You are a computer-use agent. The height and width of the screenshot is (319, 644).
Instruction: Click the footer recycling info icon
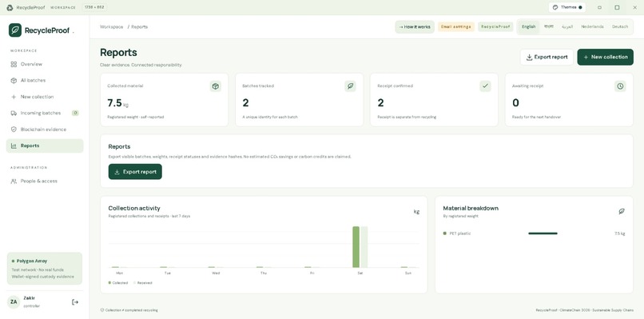(101, 310)
